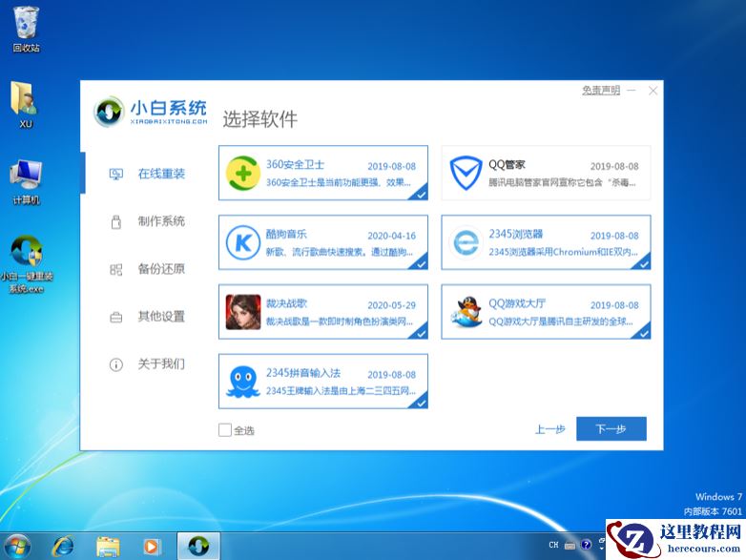Select the 计算机 desktop icon
746x560 pixels.
coord(26,182)
